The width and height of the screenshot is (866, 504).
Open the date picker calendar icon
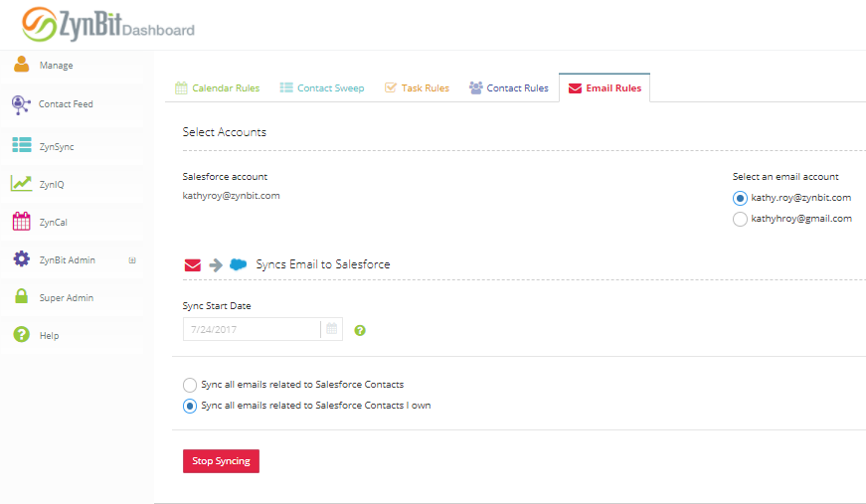coord(331,329)
